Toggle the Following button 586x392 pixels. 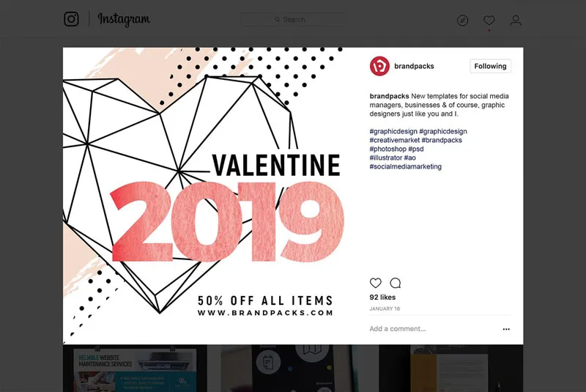490,66
